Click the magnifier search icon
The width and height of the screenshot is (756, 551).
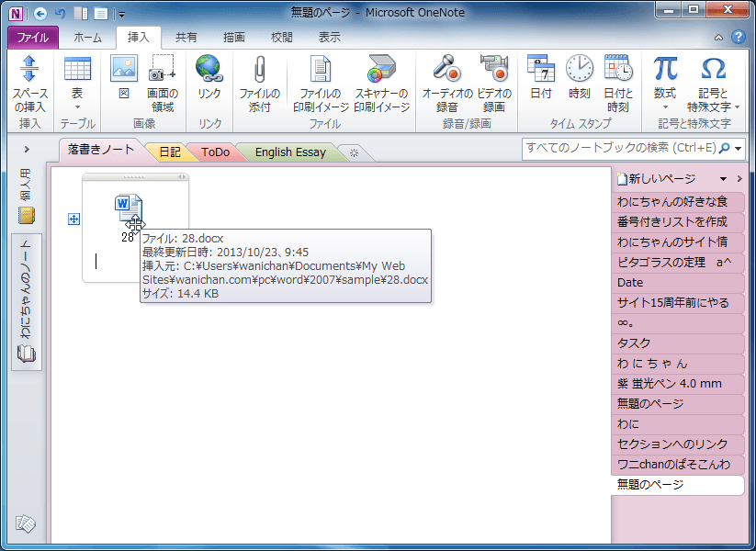tap(724, 148)
